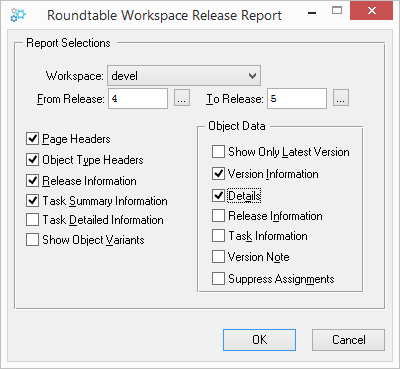The width and height of the screenshot is (400, 369).
Task: Toggle the left Release Information checkbox
Action: coord(32,181)
